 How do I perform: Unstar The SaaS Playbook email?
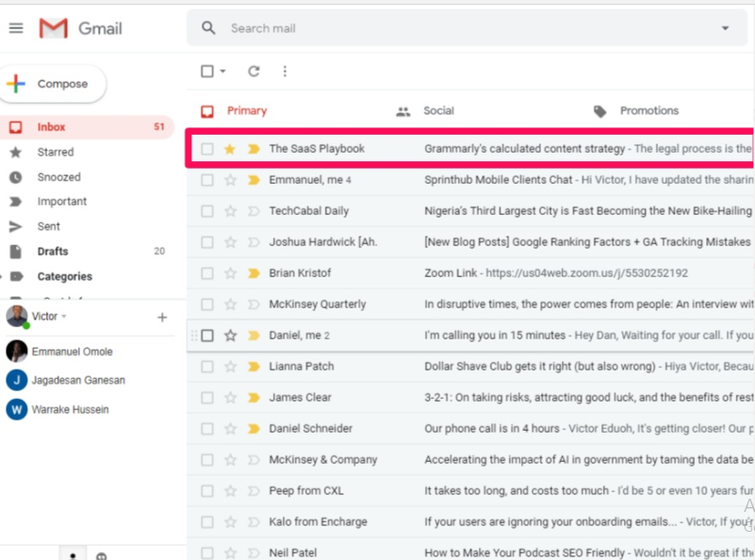(x=230, y=149)
